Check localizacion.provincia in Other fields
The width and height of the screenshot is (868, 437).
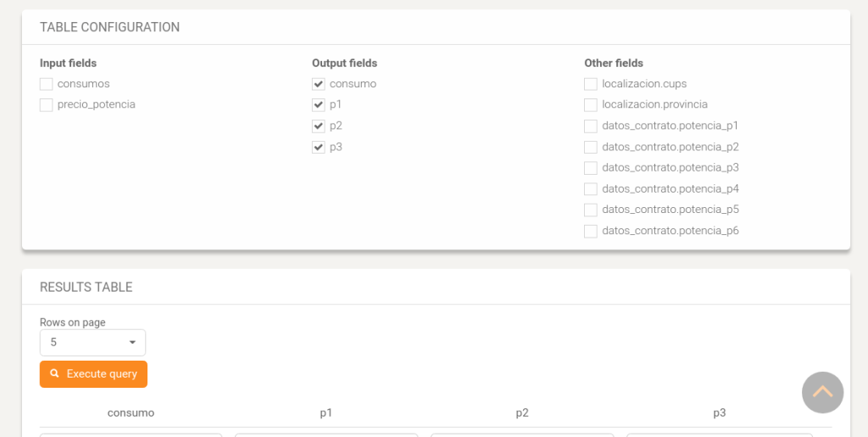[591, 104]
